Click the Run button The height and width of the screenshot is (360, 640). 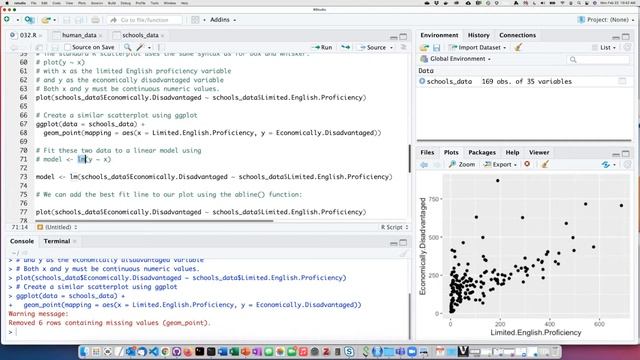click(x=322, y=47)
